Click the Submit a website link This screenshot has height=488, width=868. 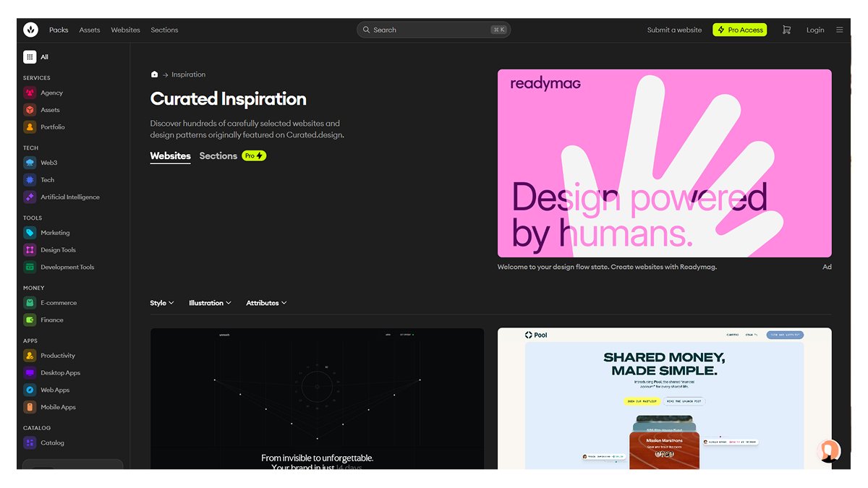point(674,30)
